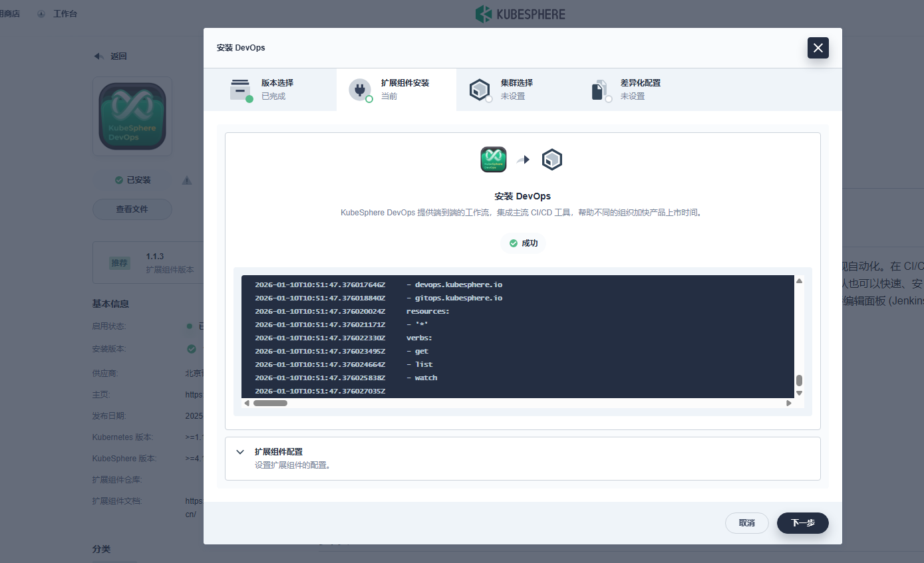Click the 已完成 status under 版本选择
The height and width of the screenshot is (563, 924).
[x=273, y=96]
